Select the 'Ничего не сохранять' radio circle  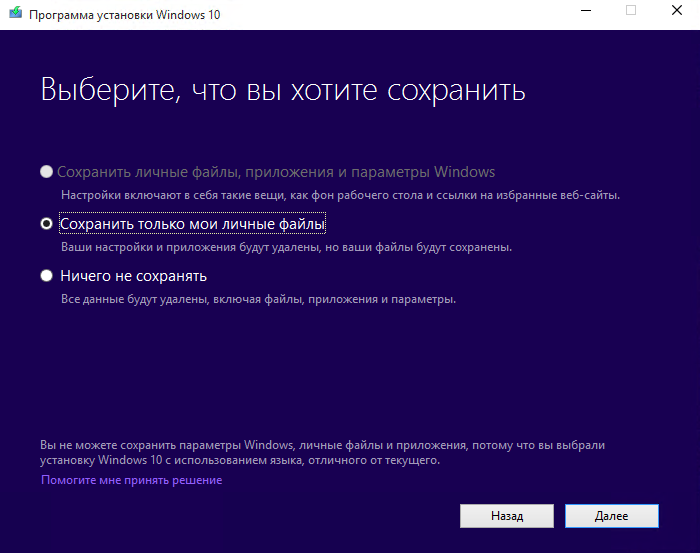(x=46, y=276)
